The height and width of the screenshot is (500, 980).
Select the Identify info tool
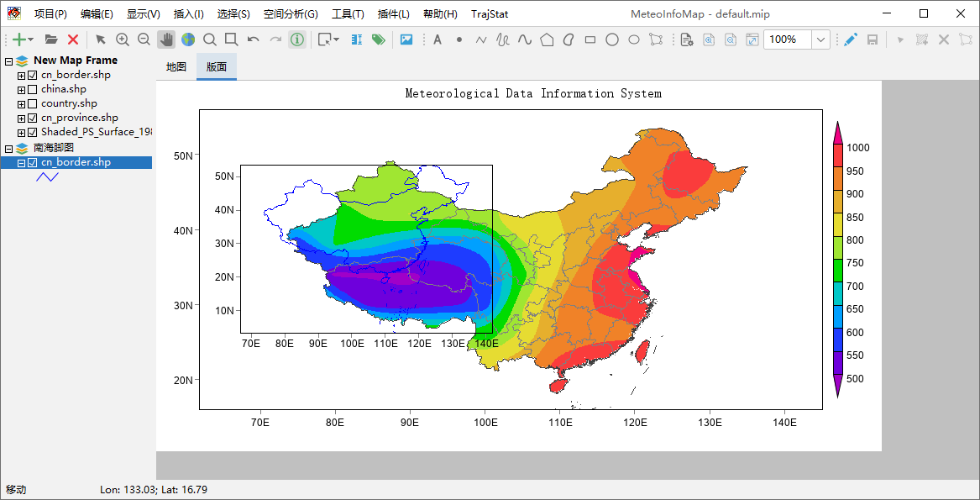click(297, 39)
